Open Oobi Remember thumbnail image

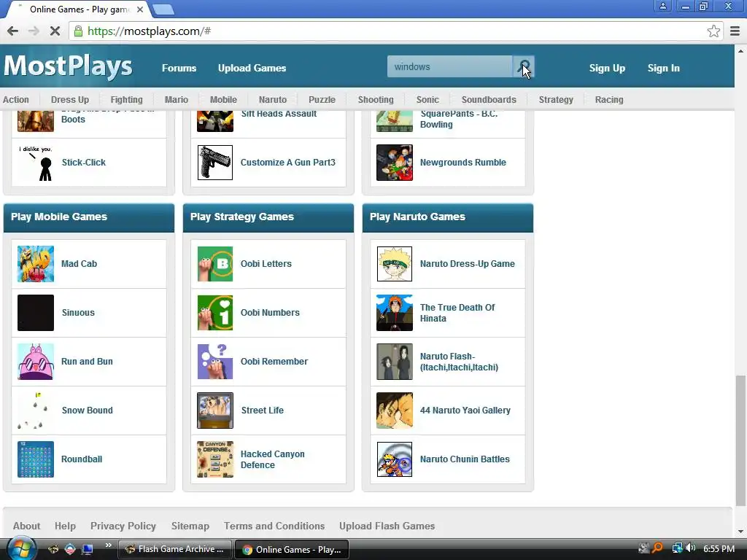pos(215,362)
